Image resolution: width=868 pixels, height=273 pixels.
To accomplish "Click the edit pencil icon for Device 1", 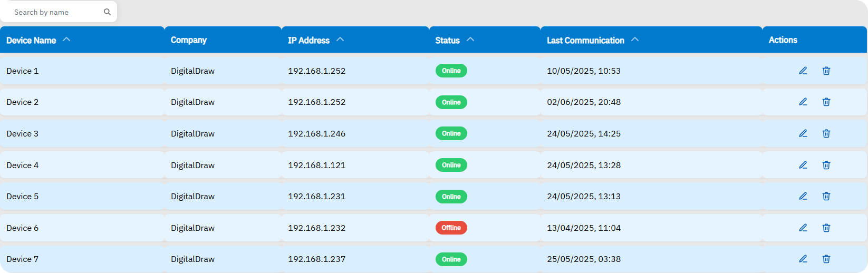I will point(803,71).
